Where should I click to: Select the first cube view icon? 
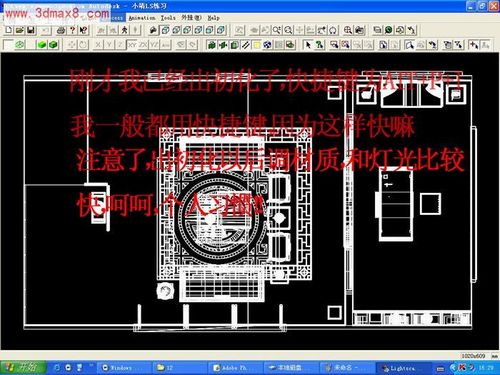tap(165, 30)
